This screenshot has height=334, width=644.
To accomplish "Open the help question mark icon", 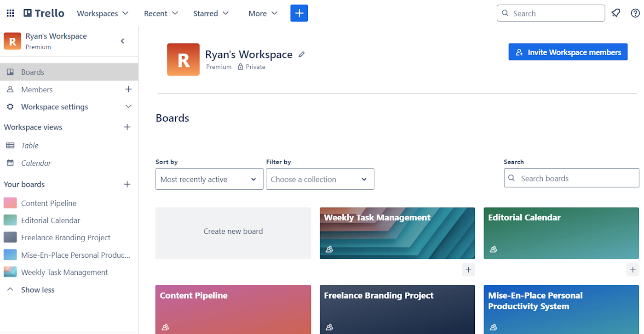I will 635,13.
